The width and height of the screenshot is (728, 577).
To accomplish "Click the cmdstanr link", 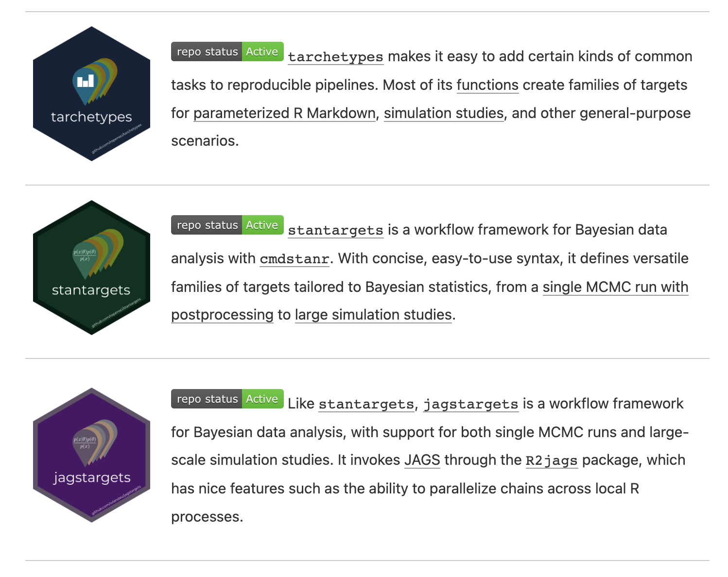I will tap(295, 258).
